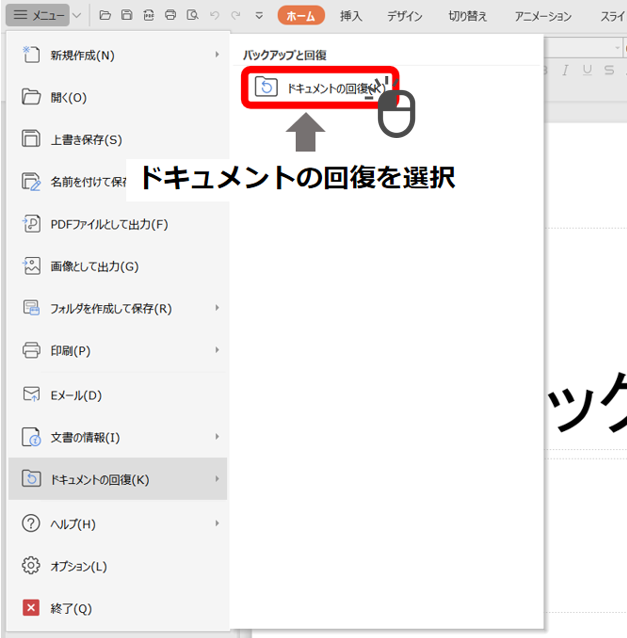This screenshot has width=627, height=638.
Task: Click the ドキュメントの回復 icon in left menu
Action: point(31,478)
